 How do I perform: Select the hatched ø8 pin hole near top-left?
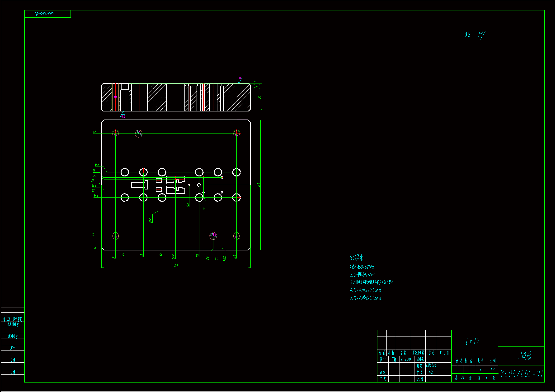[x=139, y=134]
